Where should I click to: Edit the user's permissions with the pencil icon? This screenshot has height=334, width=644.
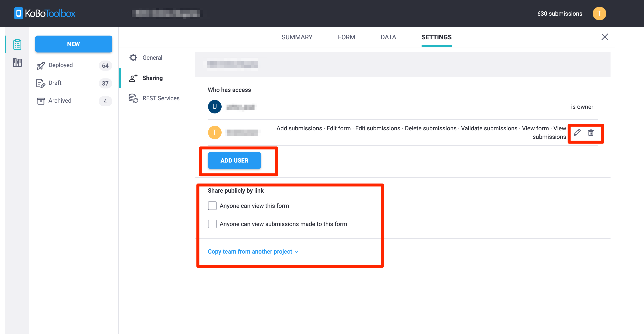(x=577, y=133)
